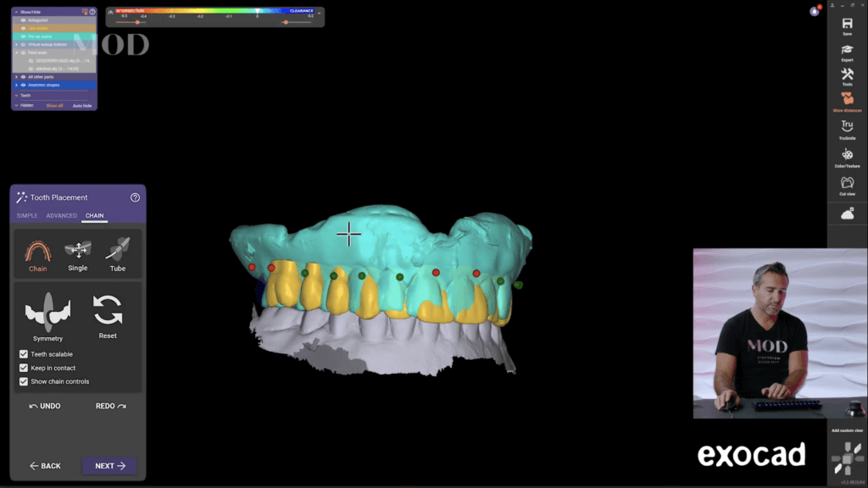The height and width of the screenshot is (488, 868).
Task: Expand the Virtual waxup bottom tree item
Action: pyautogui.click(x=16, y=44)
